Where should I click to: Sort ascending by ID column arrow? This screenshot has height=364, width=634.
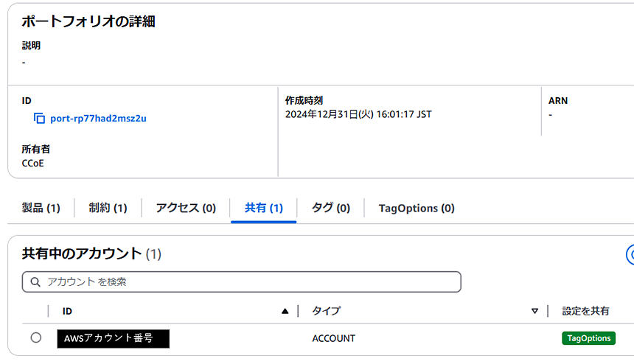[285, 311]
